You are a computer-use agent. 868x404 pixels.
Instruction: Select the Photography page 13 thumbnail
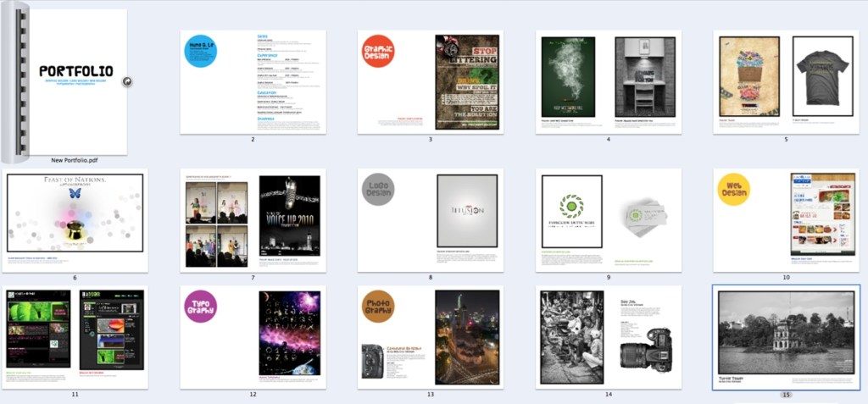coord(431,337)
